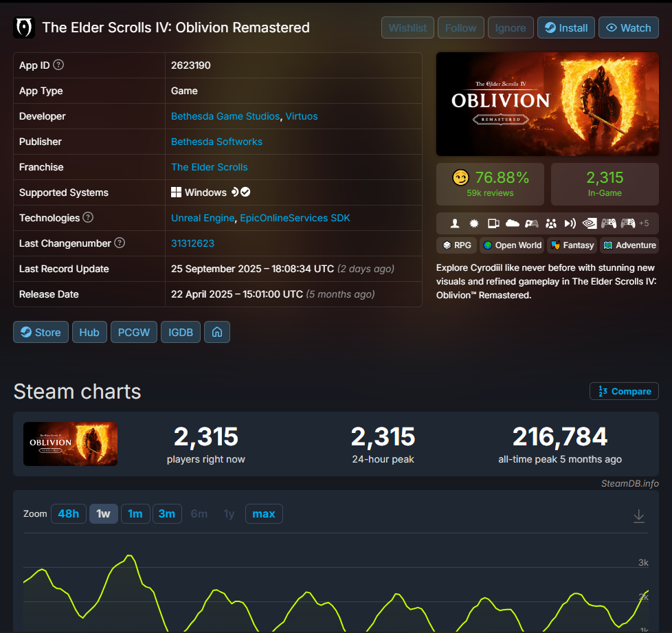This screenshot has width=672, height=633.
Task: Click the Steam Cloud icon
Action: pos(513,223)
